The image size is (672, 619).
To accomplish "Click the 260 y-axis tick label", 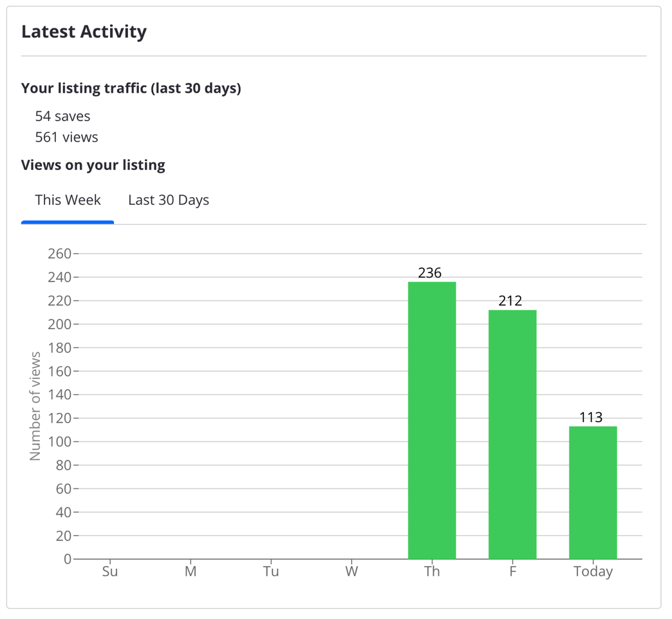I will click(x=60, y=254).
